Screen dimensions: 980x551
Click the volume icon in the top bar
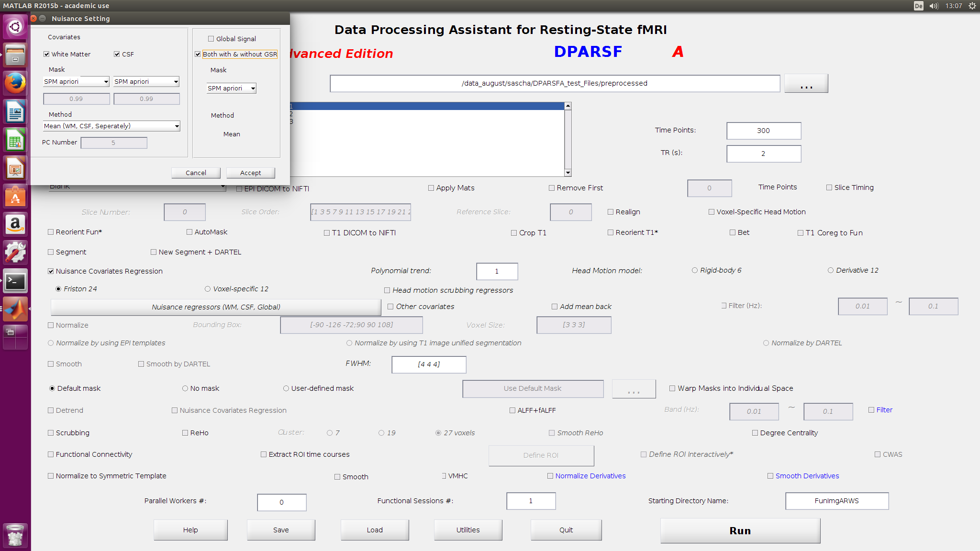point(934,6)
